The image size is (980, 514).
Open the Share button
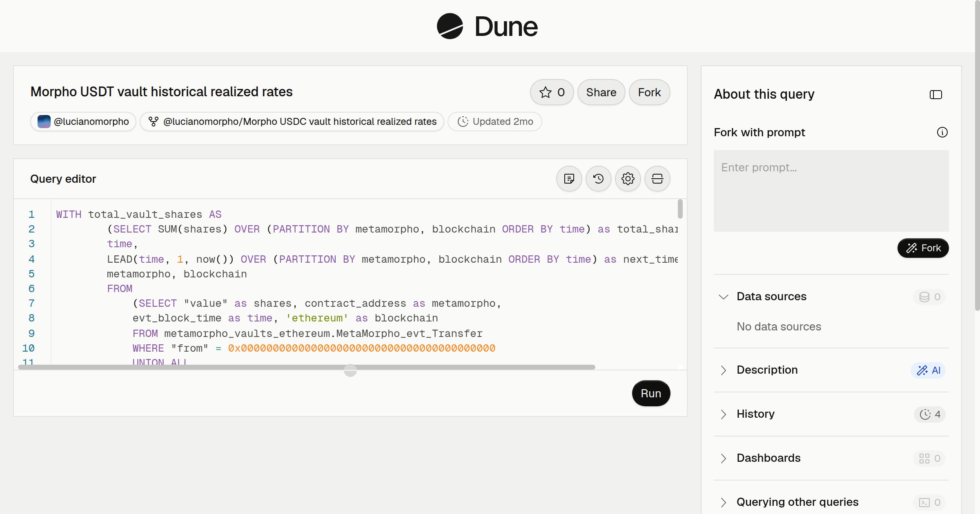click(x=601, y=92)
